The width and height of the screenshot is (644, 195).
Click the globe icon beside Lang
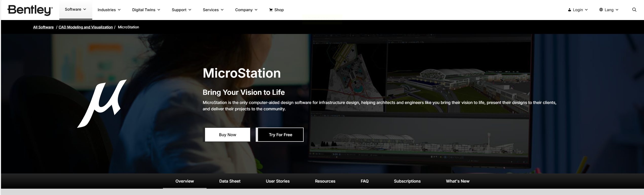coord(601,10)
